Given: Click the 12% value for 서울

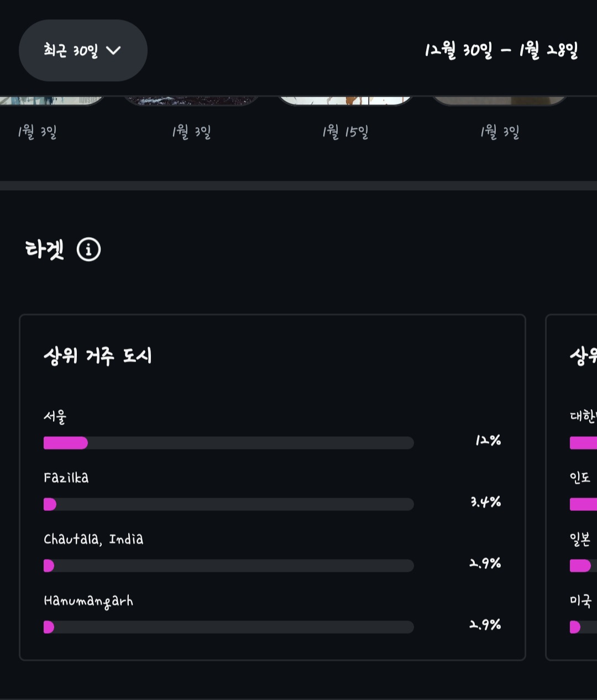Looking at the screenshot, I should (x=488, y=441).
